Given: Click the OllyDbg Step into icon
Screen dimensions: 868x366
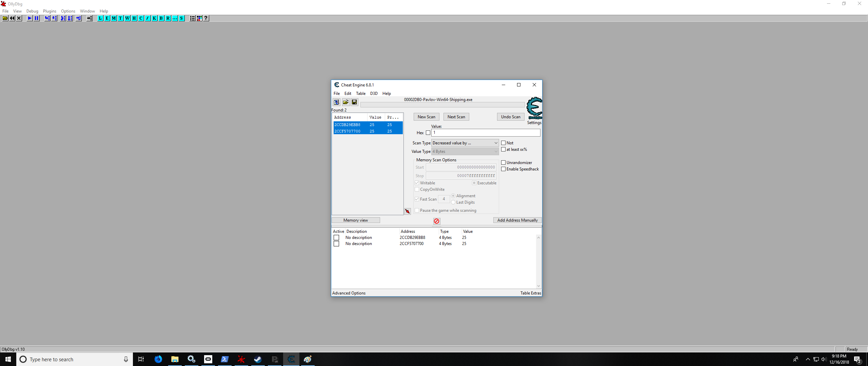Looking at the screenshot, I should [47, 18].
